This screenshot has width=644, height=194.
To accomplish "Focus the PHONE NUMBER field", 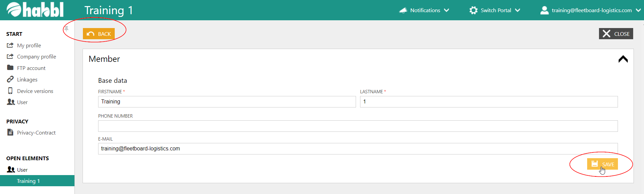I will point(358,126).
